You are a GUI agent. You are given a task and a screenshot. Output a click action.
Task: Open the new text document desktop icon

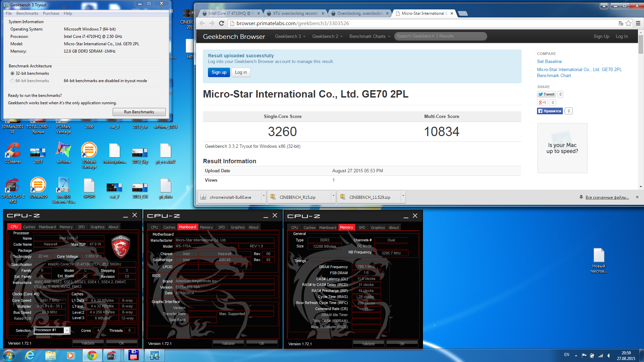pyautogui.click(x=599, y=260)
